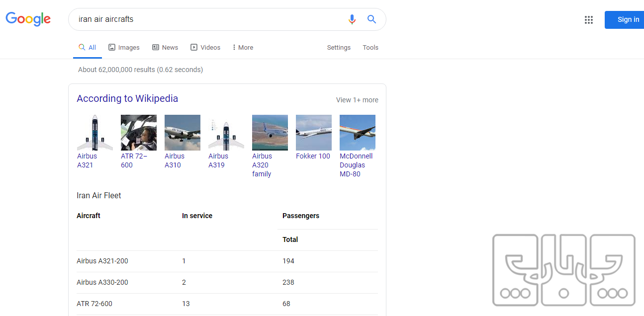644x316 pixels.
Task: Click the three-dot icon beside More
Action: (x=234, y=48)
